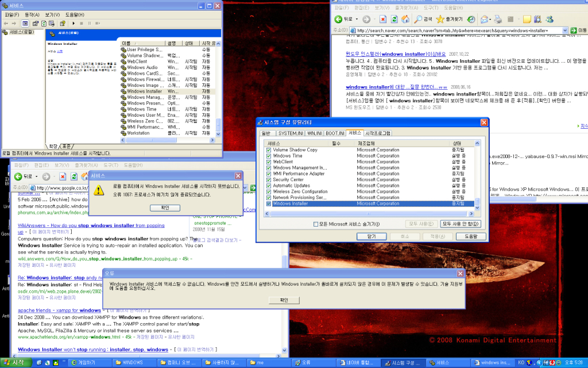Click the refresh icon in the Services toolbar
This screenshot has width=588, height=368.
click(44, 23)
